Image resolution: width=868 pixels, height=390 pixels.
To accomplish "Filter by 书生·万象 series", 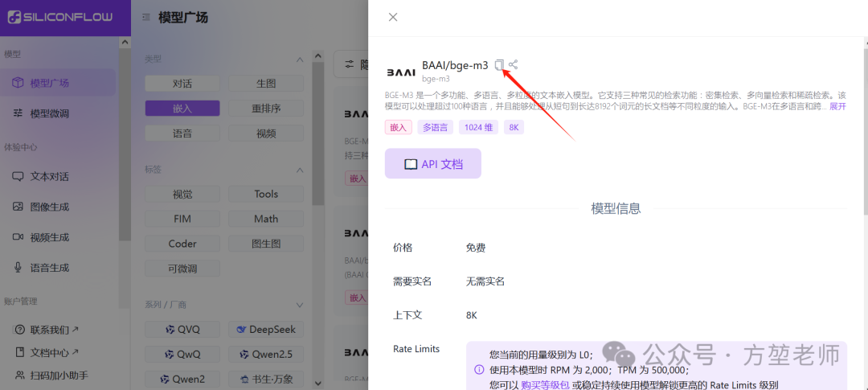I will click(x=266, y=380).
